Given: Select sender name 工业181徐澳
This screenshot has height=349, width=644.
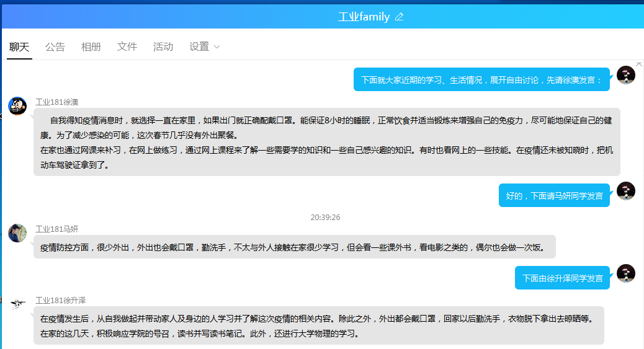Looking at the screenshot, I should [x=56, y=102].
